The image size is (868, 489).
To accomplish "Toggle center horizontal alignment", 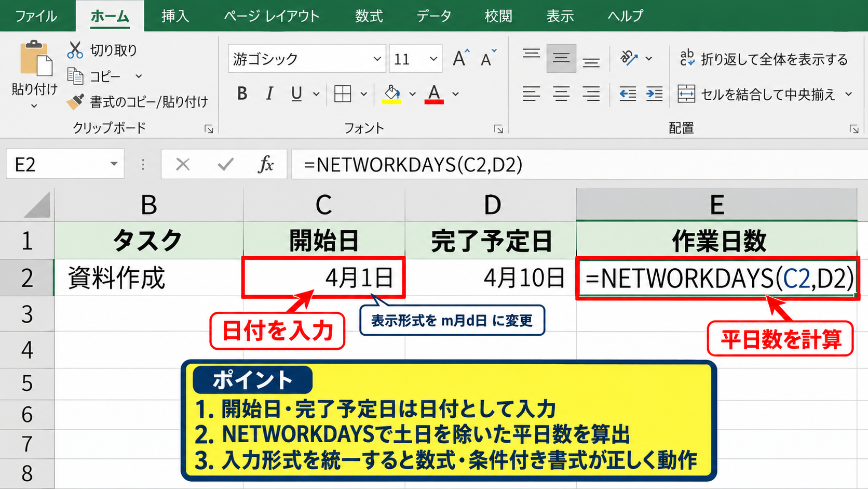I will click(x=561, y=94).
